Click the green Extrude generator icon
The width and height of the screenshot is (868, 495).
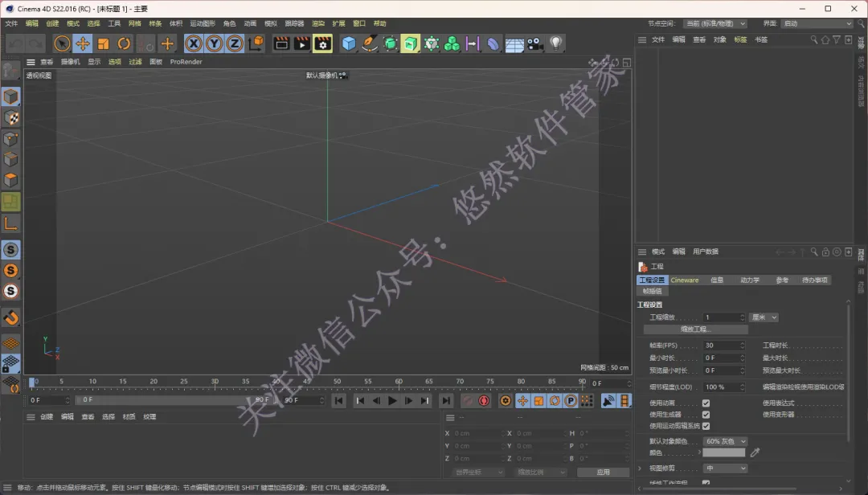pos(410,43)
